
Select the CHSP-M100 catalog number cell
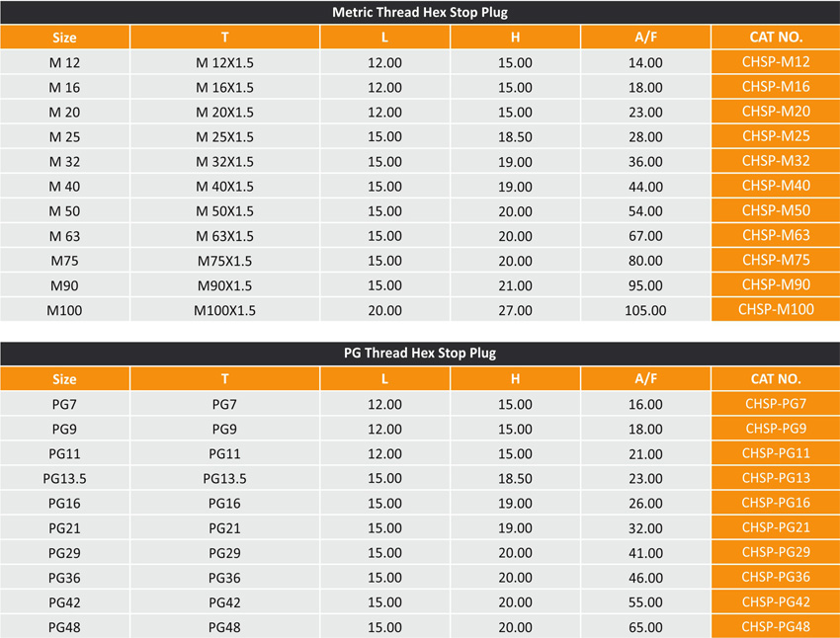pyautogui.click(x=776, y=309)
